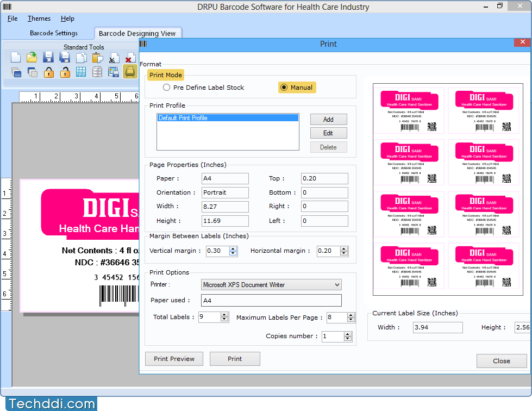532x411 pixels.
Task: Click the Horizontal margin value 0.20
Action: click(x=329, y=251)
